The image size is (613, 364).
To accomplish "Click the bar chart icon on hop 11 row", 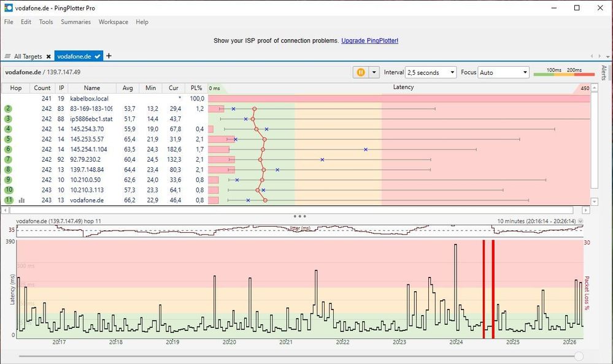I will pos(22,200).
